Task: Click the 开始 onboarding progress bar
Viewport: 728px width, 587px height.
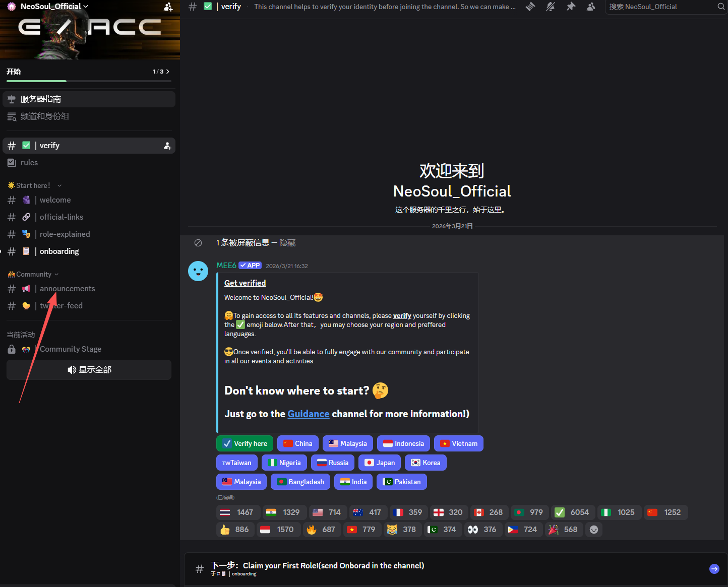Action: pyautogui.click(x=89, y=75)
